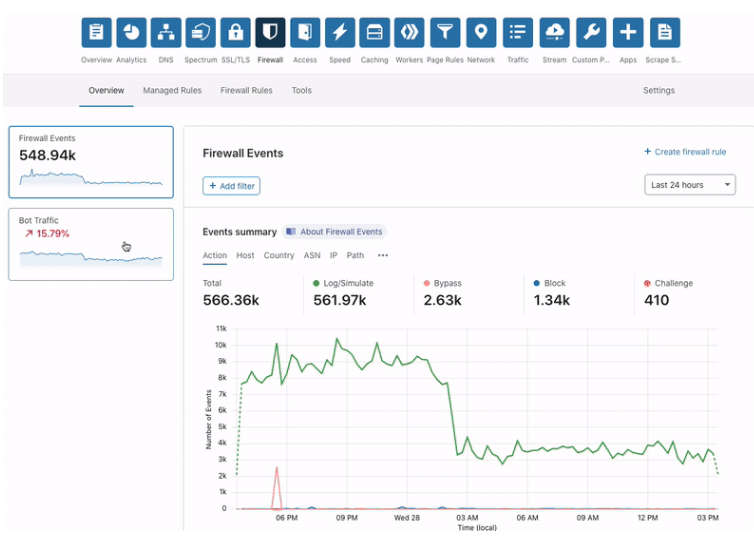The height and width of the screenshot is (549, 754).
Task: Select the ASN summary tab
Action: tap(312, 255)
